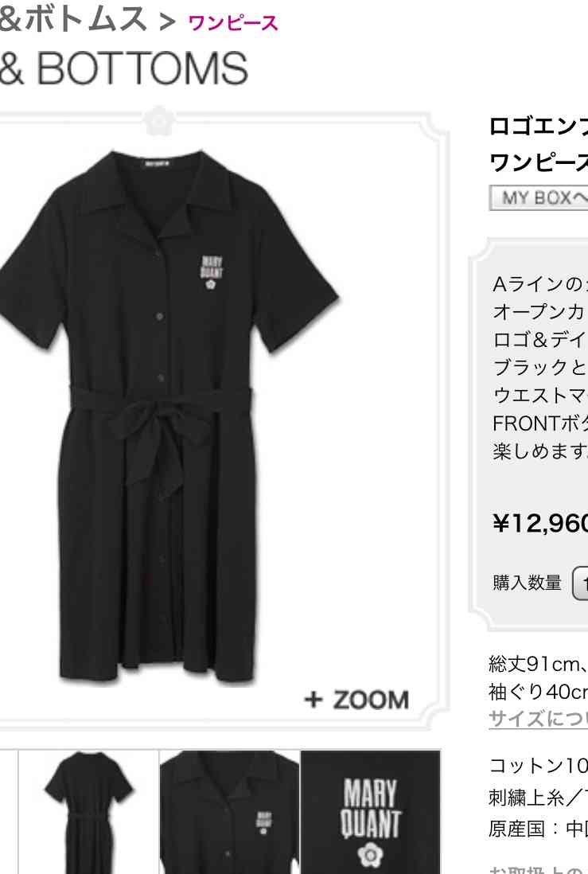588x874 pixels.
Task: Add item to MY BOX
Action: coord(539,198)
